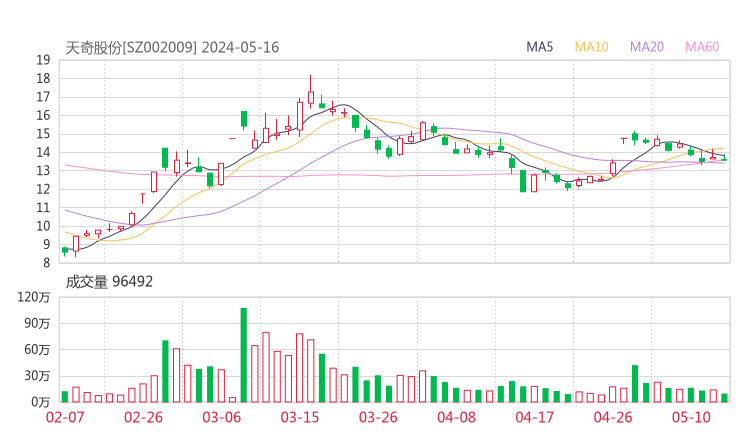Image resolution: width=740 pixels, height=440 pixels.
Task: Click the candlestick with the highest wick near 18
Action: [311, 92]
